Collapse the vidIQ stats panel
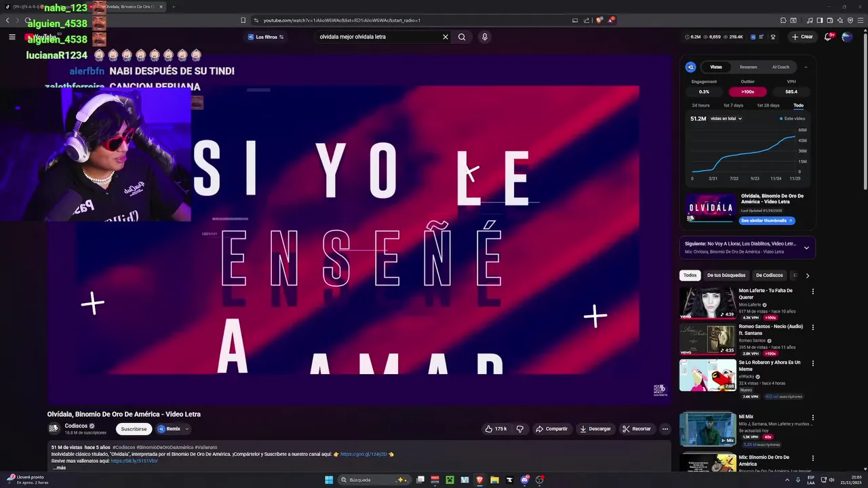 click(x=806, y=67)
